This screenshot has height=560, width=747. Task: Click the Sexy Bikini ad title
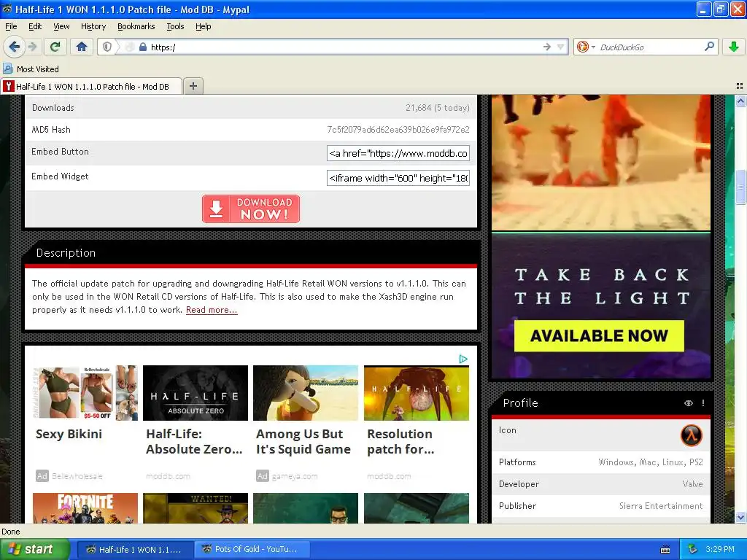(69, 434)
